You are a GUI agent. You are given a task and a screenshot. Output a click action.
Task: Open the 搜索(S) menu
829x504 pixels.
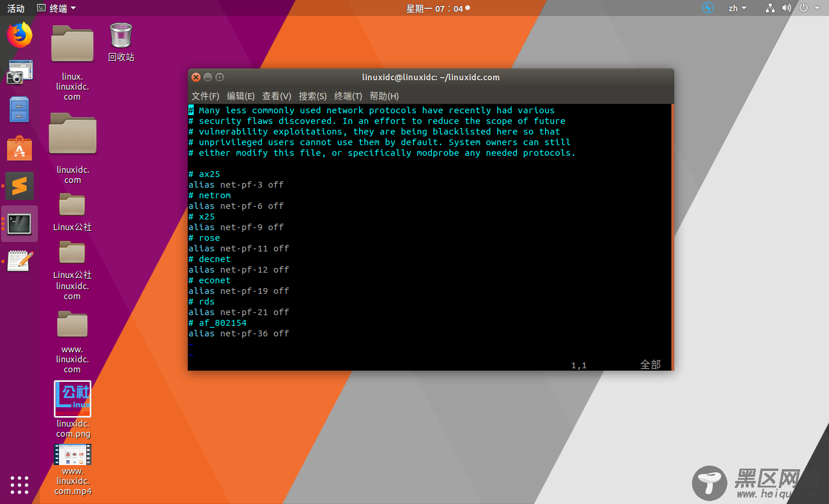click(312, 96)
